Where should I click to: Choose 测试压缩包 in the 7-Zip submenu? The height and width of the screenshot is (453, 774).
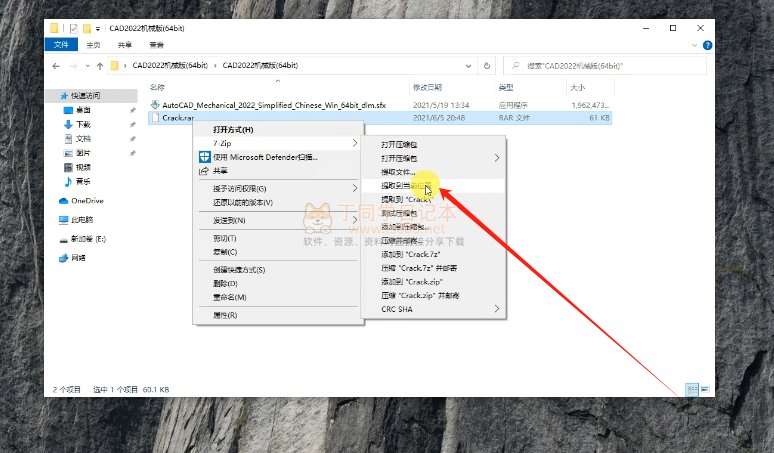pyautogui.click(x=433, y=213)
